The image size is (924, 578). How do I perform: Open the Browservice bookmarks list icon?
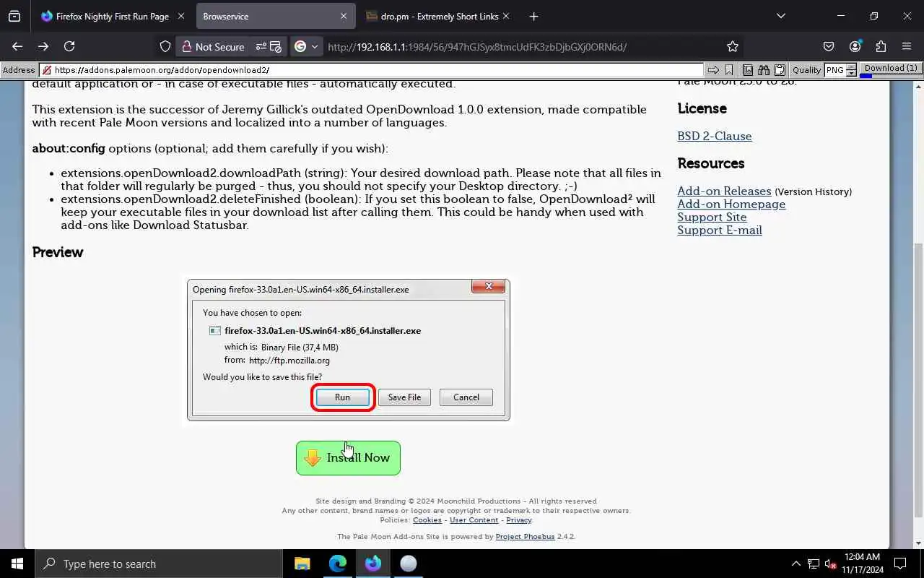coord(748,70)
